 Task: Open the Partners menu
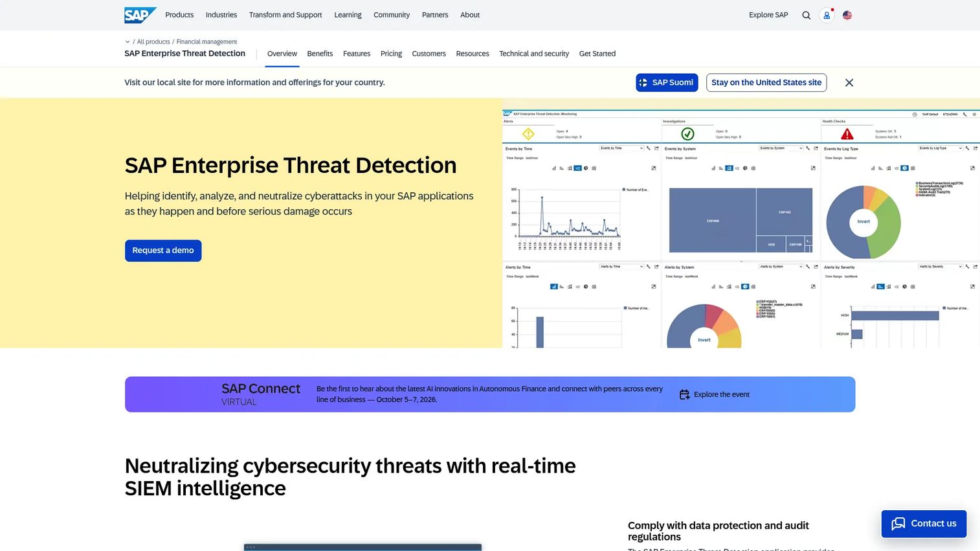[x=435, y=15]
